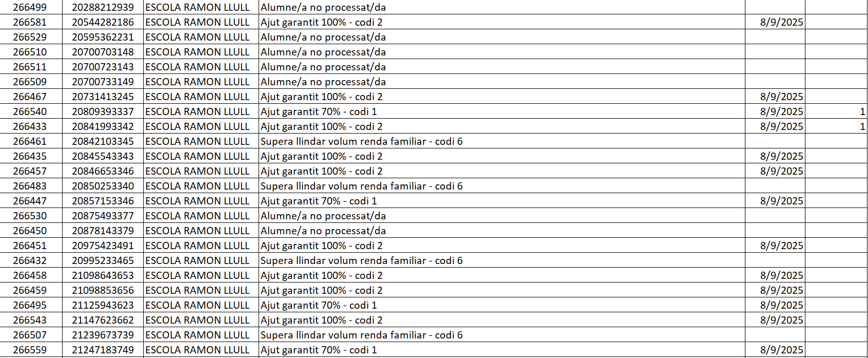Click the value 1 in row 266540
Screen dimensions: 868x358
pyautogui.click(x=862, y=111)
